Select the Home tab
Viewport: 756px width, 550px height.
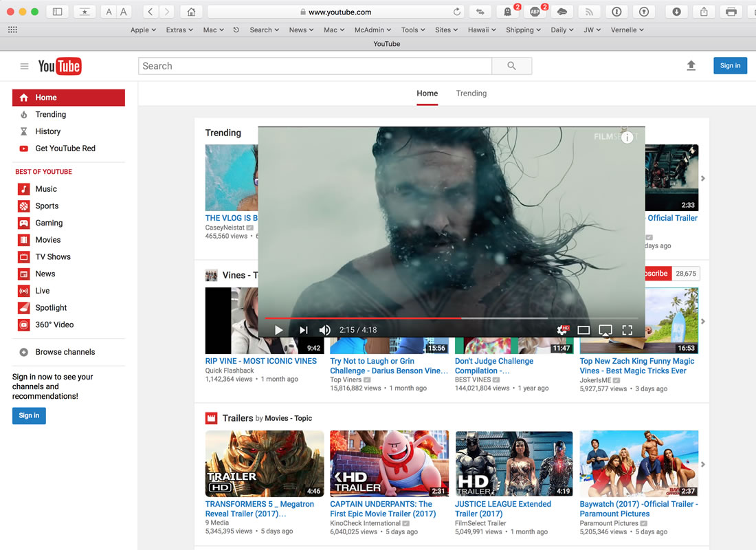tap(427, 93)
